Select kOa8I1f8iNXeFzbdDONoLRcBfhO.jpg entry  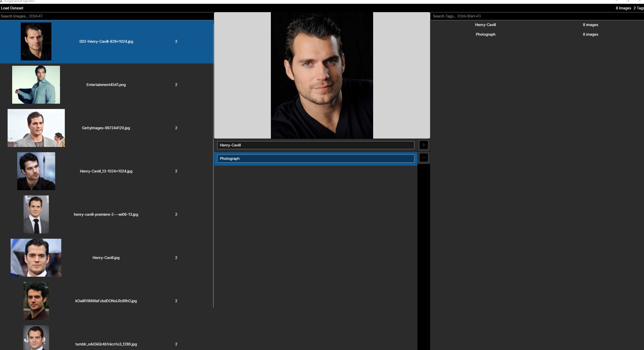tap(106, 301)
